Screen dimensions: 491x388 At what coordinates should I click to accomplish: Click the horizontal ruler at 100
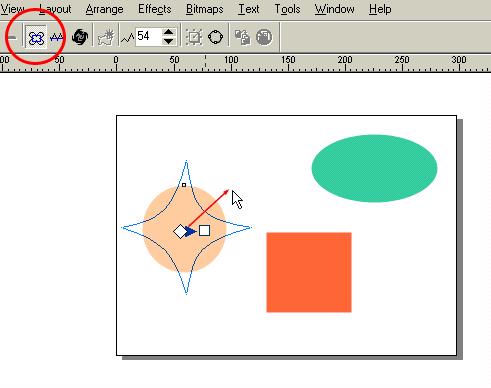point(231,60)
